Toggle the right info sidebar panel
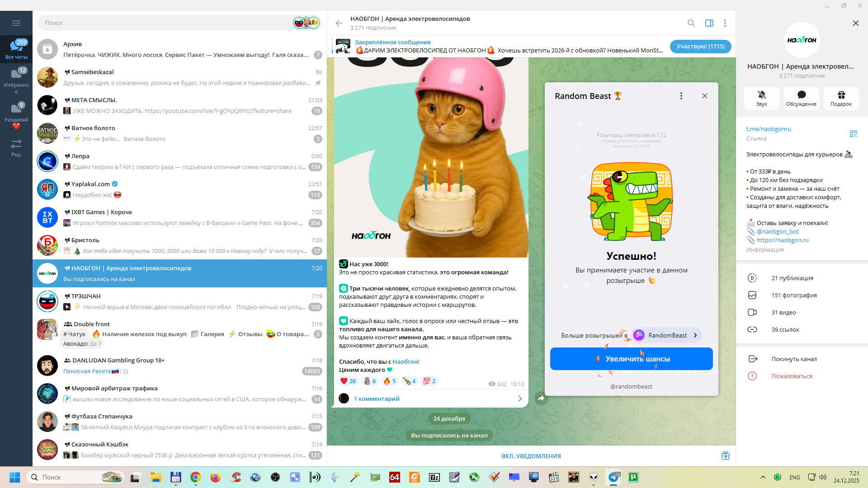This screenshot has height=488, width=868. [709, 23]
